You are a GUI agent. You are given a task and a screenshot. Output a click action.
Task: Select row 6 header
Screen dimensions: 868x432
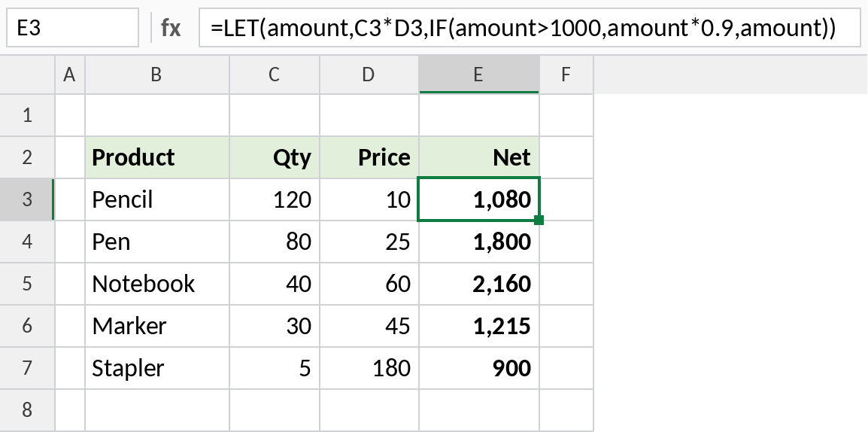pos(27,326)
